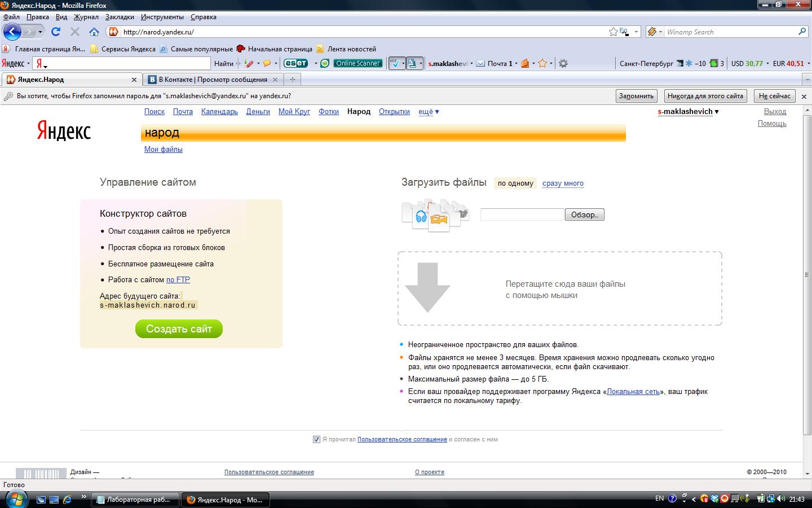
Task: Open the s-maklashevich account dropdown
Action: coord(688,112)
